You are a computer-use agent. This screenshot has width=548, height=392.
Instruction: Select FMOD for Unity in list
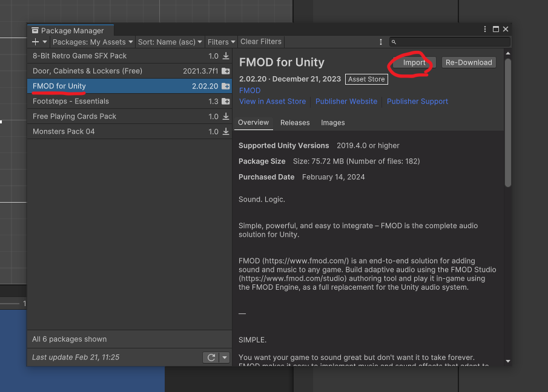[x=130, y=86]
